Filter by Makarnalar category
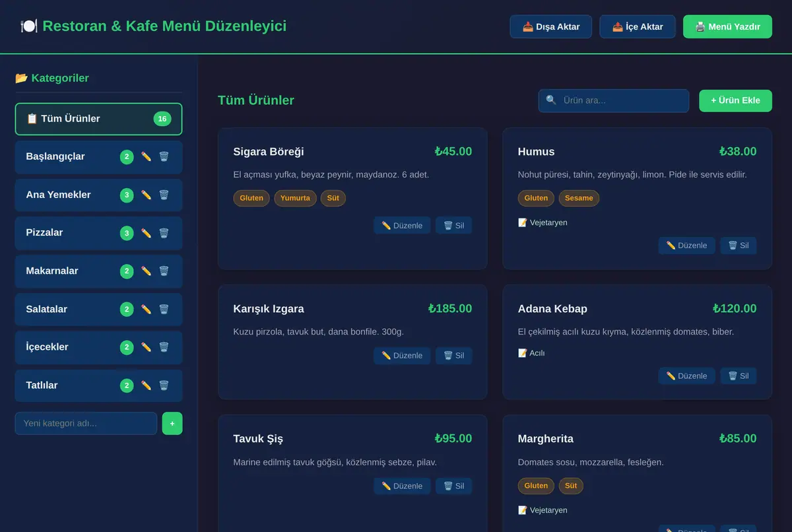 [98, 271]
